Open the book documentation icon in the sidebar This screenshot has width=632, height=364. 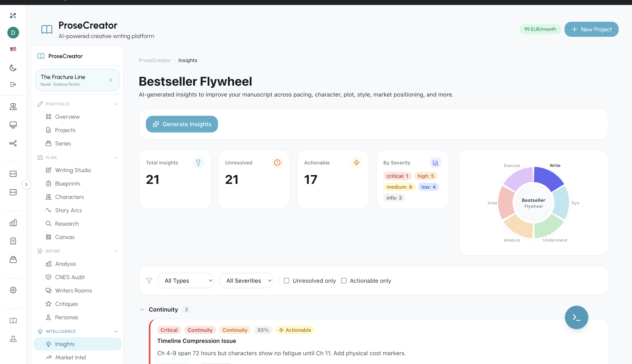pyautogui.click(x=13, y=321)
